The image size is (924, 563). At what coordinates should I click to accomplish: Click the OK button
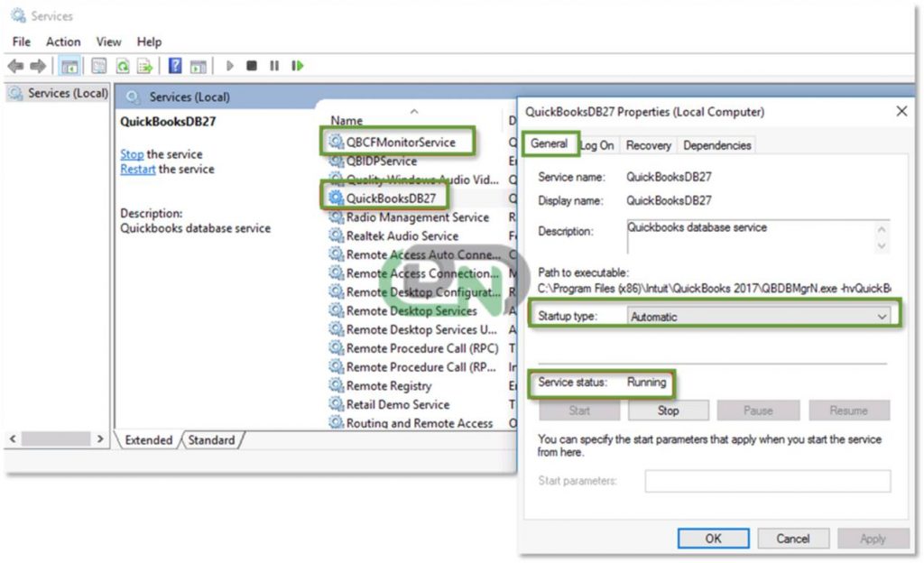713,539
